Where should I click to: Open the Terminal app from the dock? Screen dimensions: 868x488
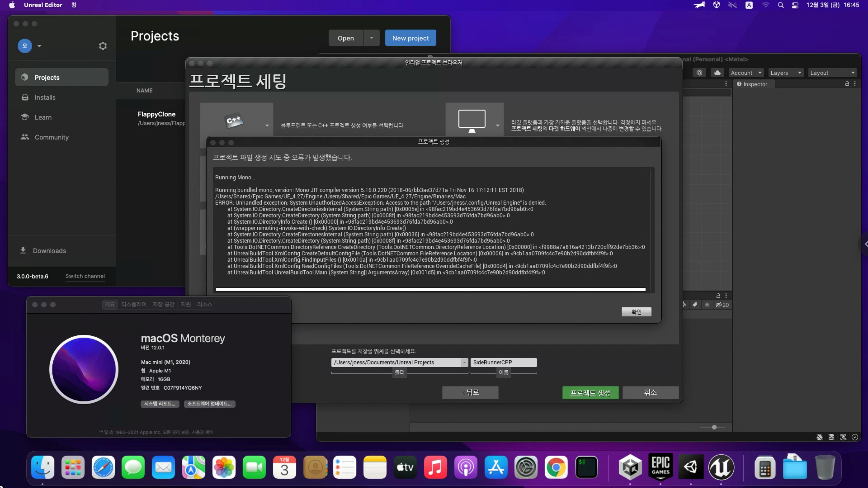[x=586, y=467]
